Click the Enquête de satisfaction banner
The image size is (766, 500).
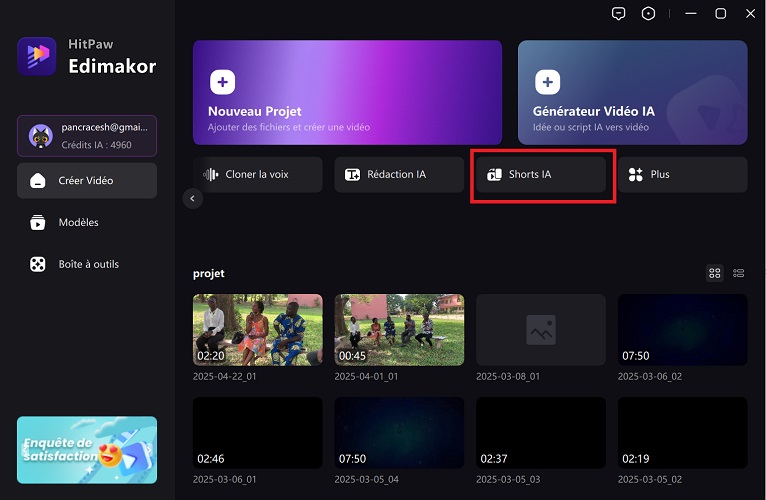pyautogui.click(x=87, y=450)
